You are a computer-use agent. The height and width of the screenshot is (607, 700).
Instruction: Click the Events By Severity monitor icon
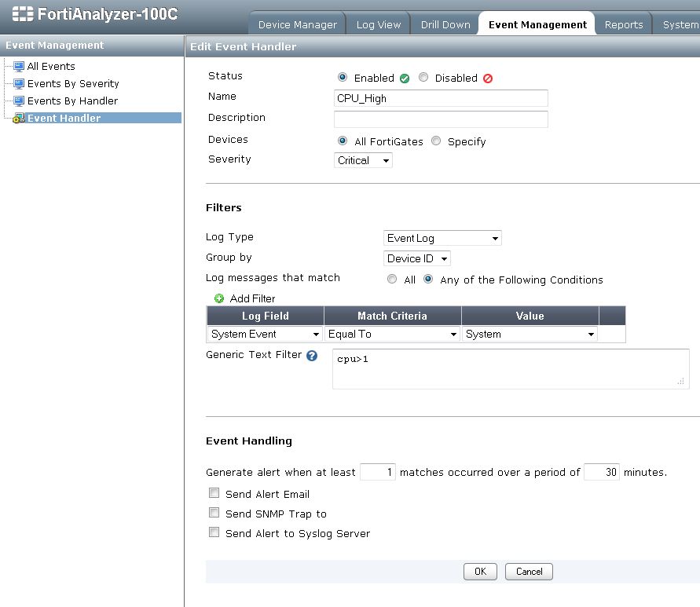click(x=18, y=84)
